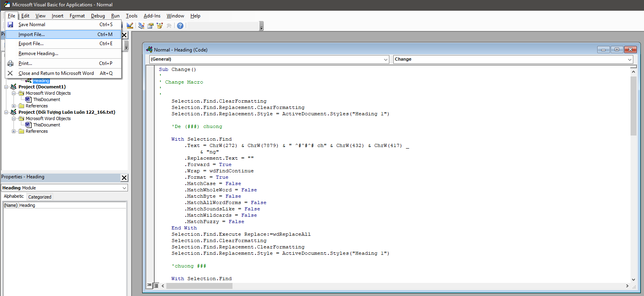
Task: Click the References folder icon under Document1
Action: [x=21, y=106]
